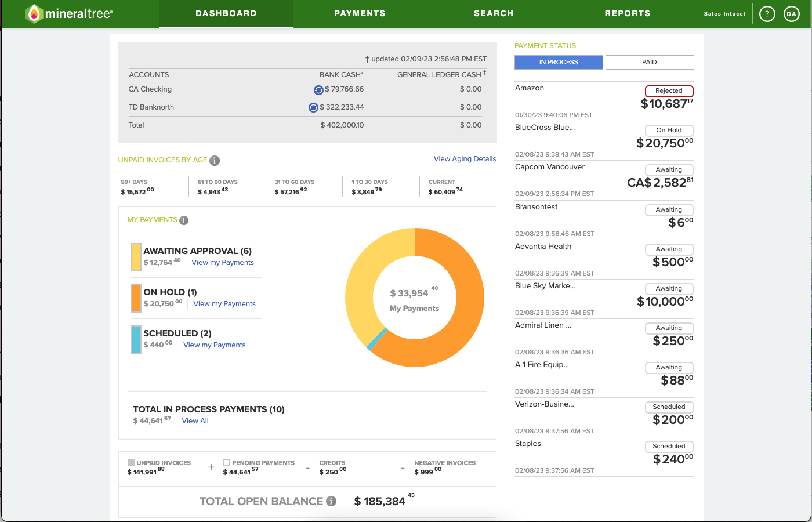
Task: Toggle the Pending Payments legend checkbox
Action: click(x=226, y=462)
